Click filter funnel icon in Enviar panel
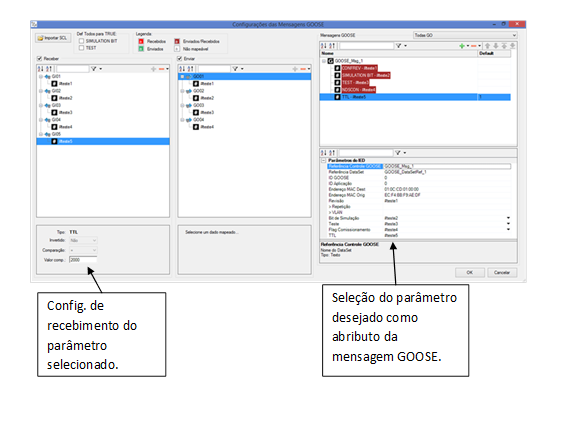Viewport: 571px width, 425px height. coord(235,68)
